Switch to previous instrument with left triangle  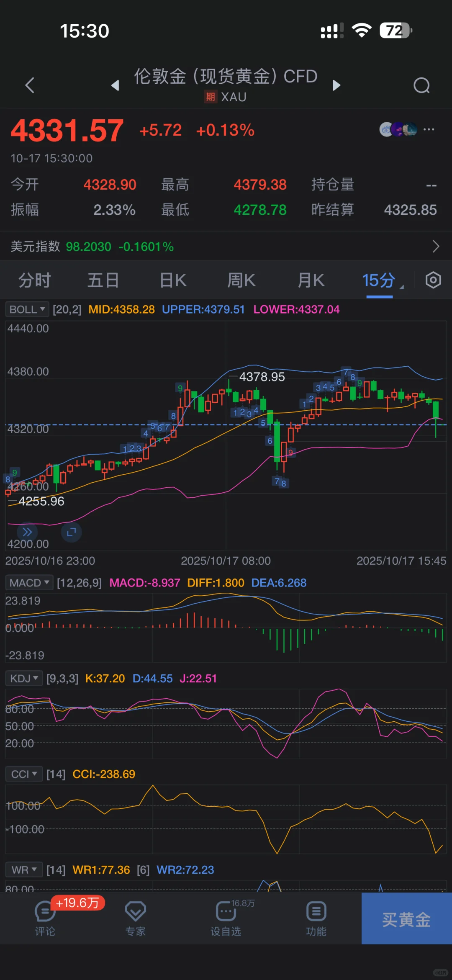pyautogui.click(x=115, y=85)
